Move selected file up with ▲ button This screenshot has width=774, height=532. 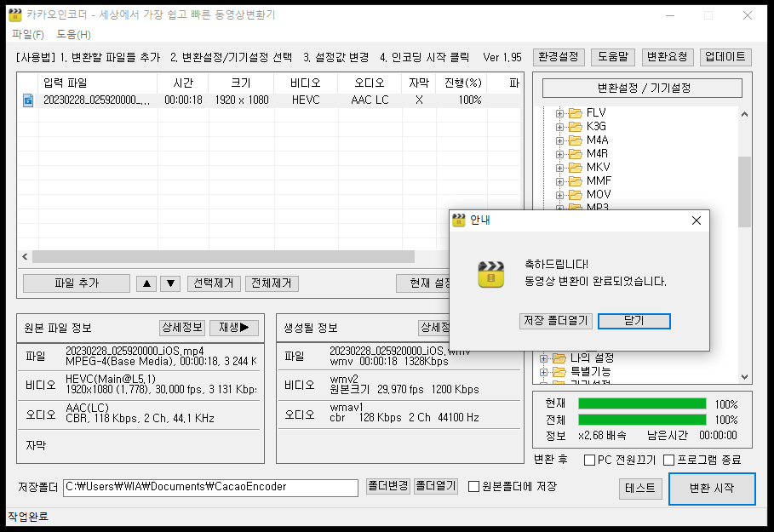[146, 283]
